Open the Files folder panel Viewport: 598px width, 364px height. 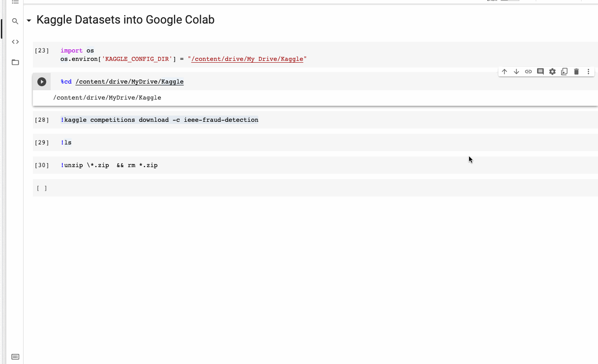click(x=15, y=62)
